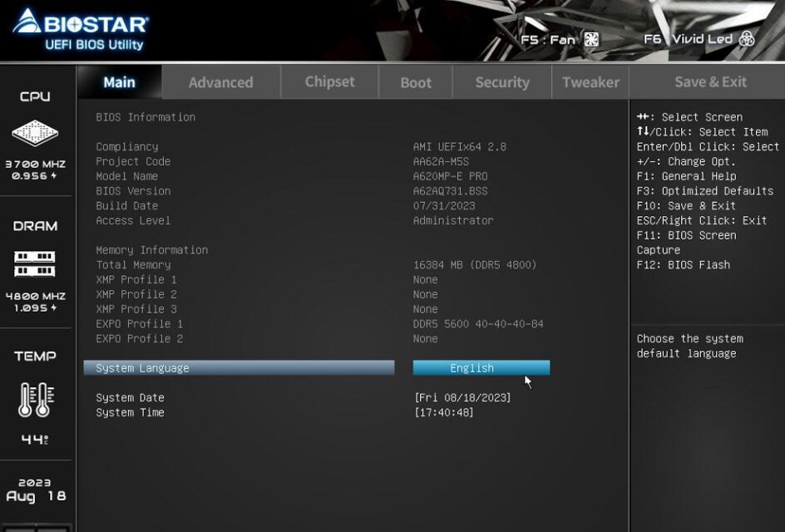
Task: Click the 44 degree temperature readout
Action: tap(35, 440)
